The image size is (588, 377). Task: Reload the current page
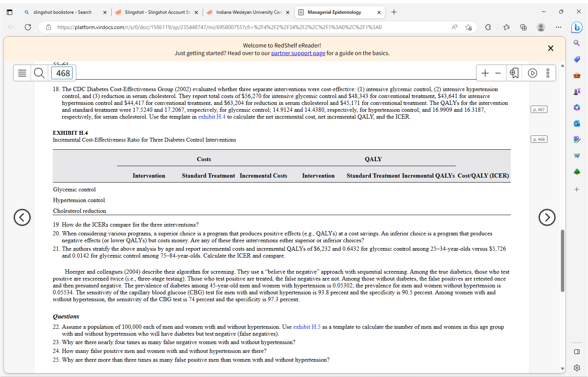click(x=28, y=27)
